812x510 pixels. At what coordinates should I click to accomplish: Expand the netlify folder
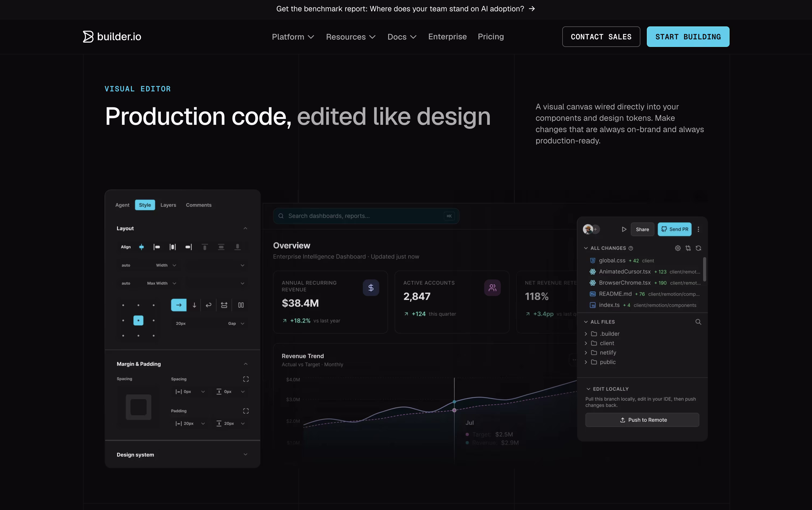coord(586,353)
